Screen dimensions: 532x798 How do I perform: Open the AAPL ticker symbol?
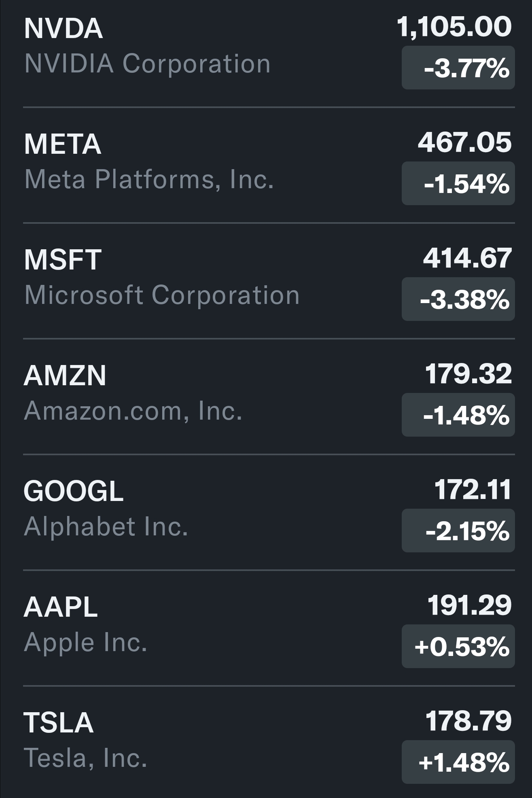[61, 607]
